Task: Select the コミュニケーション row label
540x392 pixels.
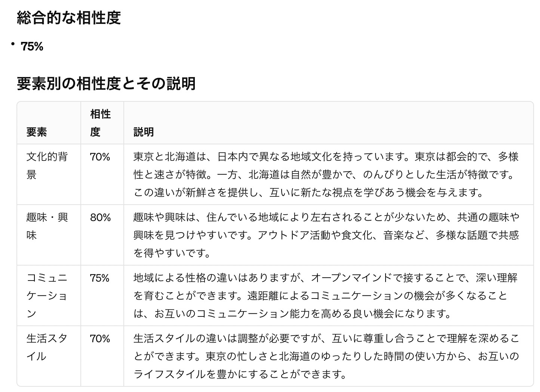Action: pyautogui.click(x=47, y=295)
